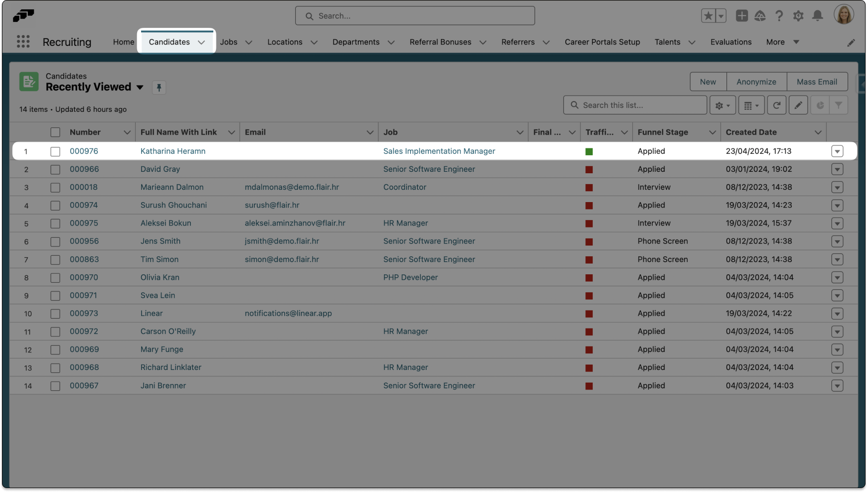Go to the Evaluations tab

click(x=730, y=42)
